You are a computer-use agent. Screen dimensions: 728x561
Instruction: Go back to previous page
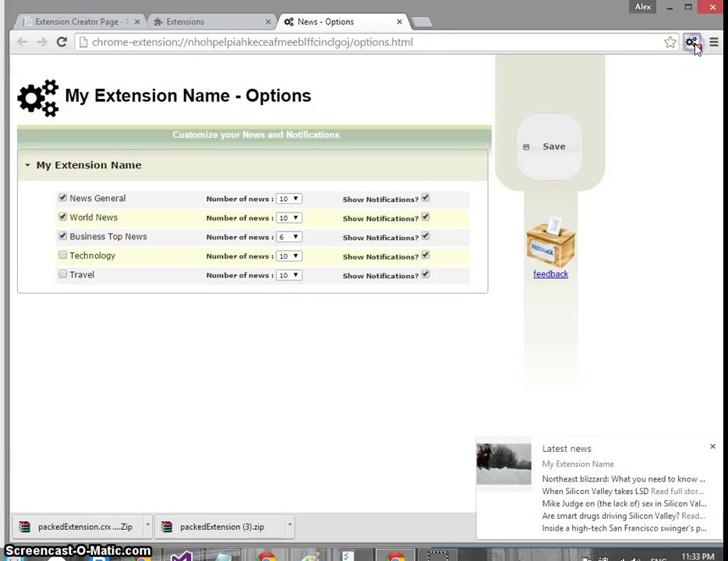22,42
